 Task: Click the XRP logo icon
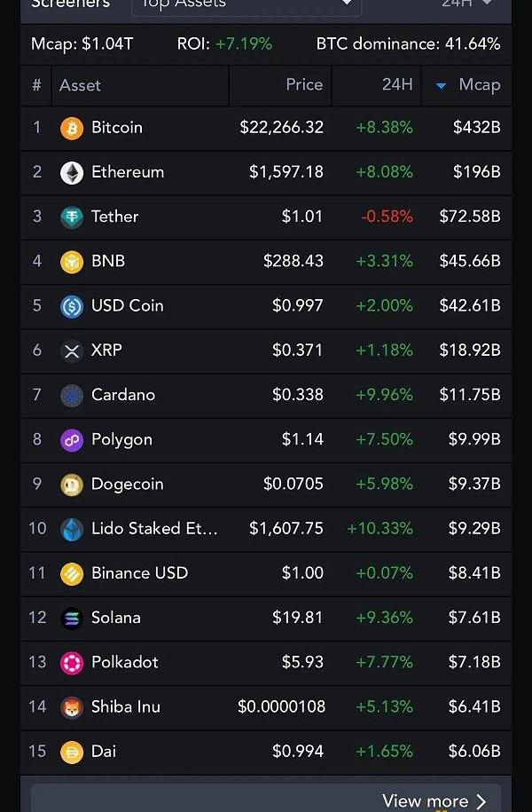pyautogui.click(x=72, y=351)
